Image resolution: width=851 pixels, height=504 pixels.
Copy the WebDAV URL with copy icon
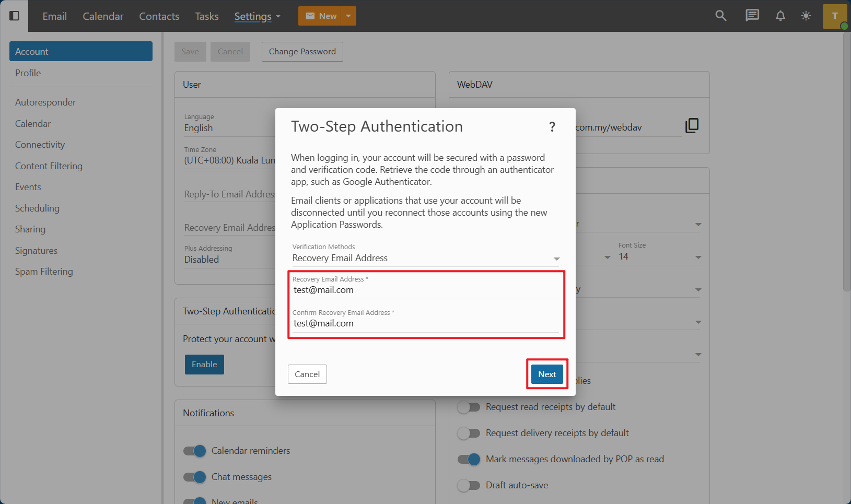692,126
